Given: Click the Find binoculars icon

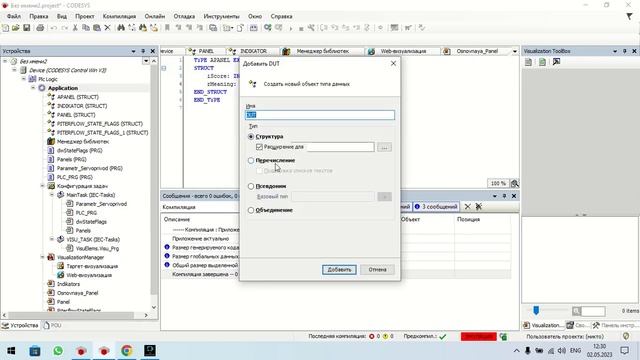Looking at the screenshot, I should [x=121, y=28].
